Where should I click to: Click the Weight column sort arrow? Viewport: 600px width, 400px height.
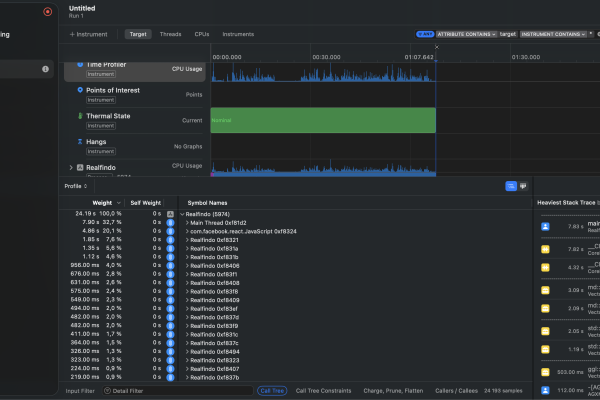pos(119,203)
